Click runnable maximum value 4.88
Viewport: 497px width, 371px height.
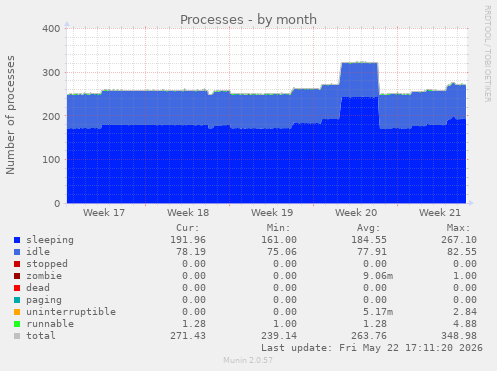coord(465,324)
